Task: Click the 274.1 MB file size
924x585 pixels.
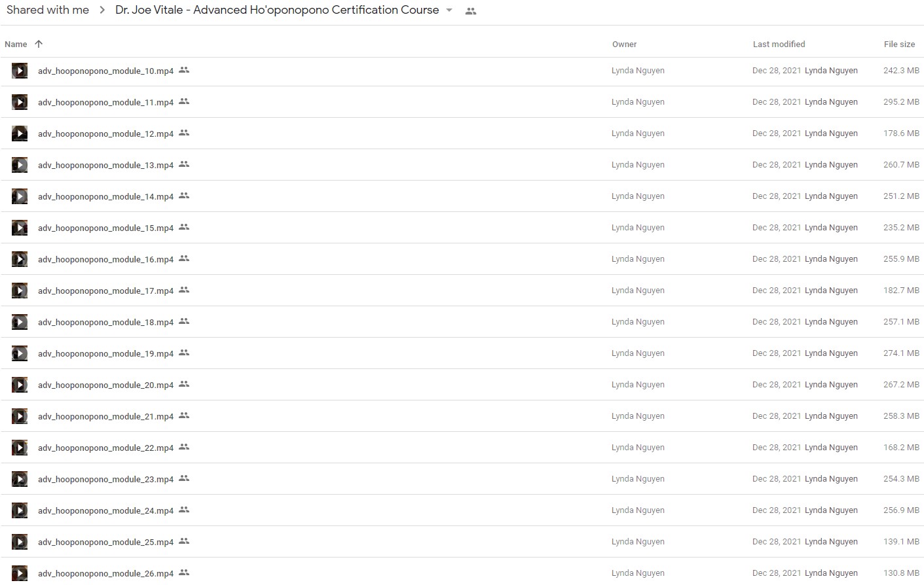Action: click(901, 353)
